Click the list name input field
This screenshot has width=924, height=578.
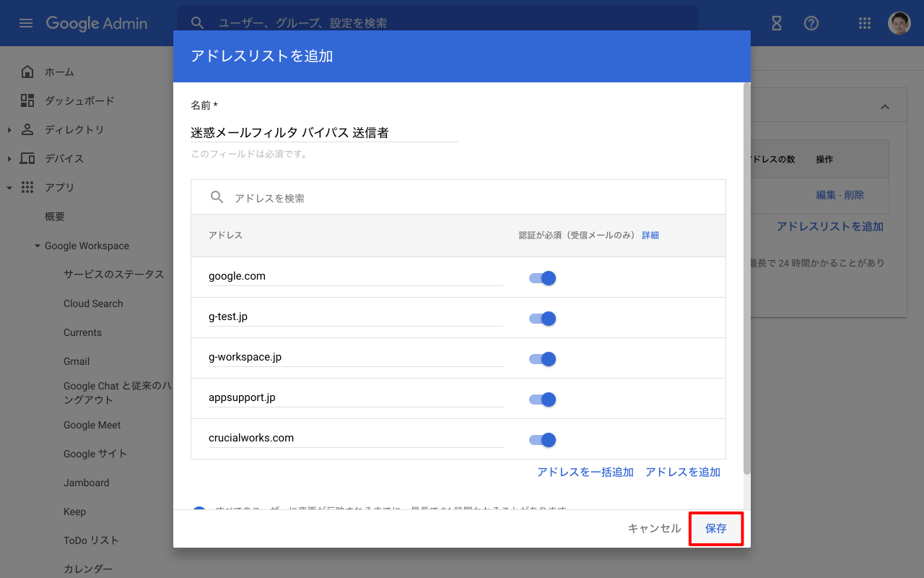coord(324,133)
